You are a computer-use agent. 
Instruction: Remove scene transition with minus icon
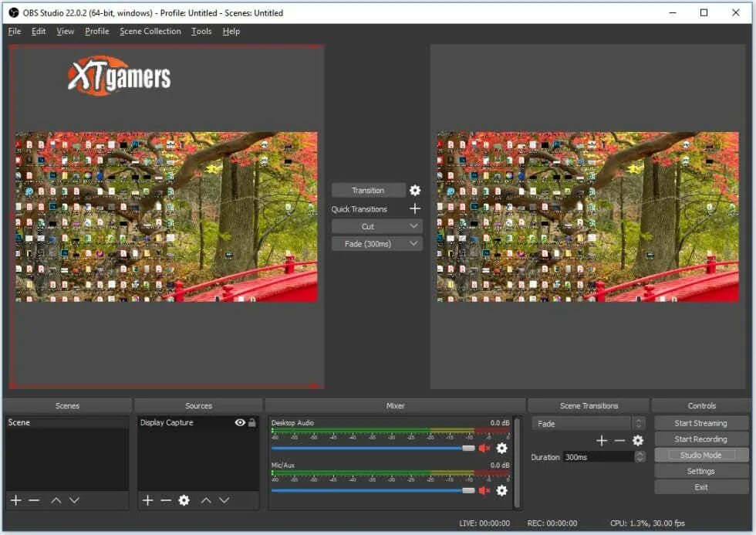[619, 441]
